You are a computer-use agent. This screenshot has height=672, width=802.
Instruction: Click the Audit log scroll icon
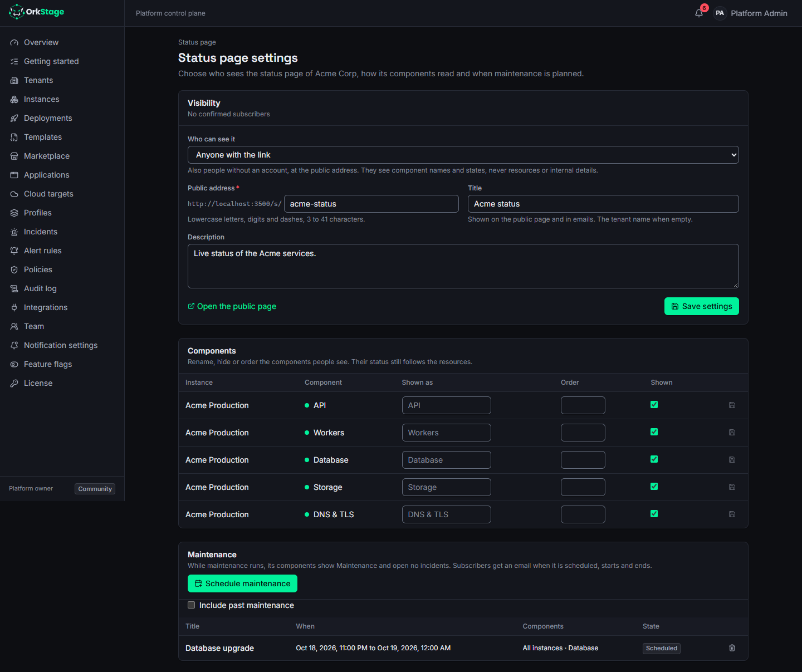click(x=14, y=289)
